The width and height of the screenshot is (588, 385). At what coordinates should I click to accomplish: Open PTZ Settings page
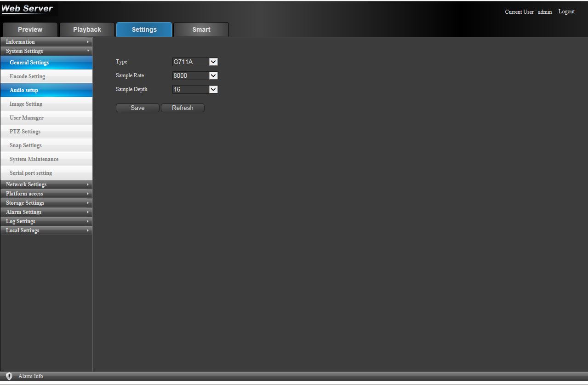pyautogui.click(x=25, y=132)
